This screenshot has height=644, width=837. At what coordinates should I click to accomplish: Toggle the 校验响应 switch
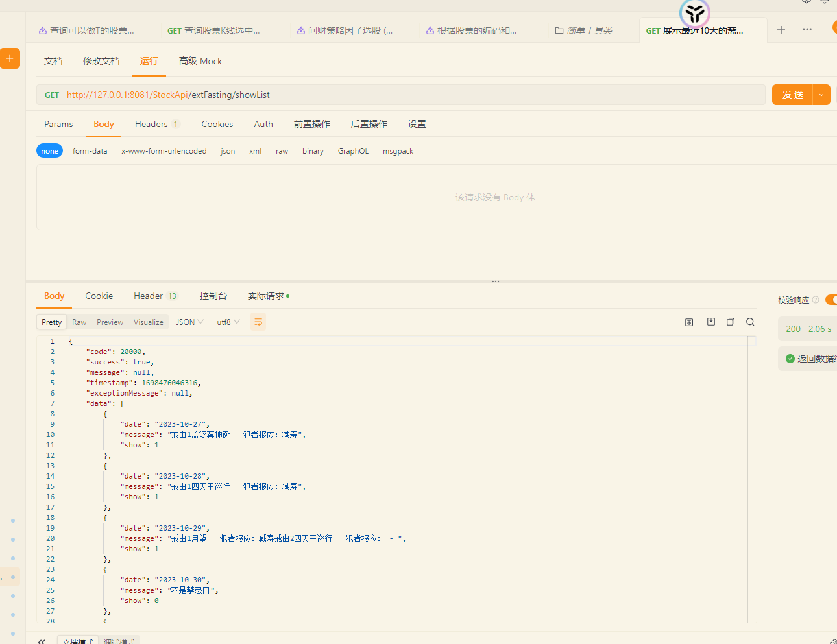pos(831,300)
